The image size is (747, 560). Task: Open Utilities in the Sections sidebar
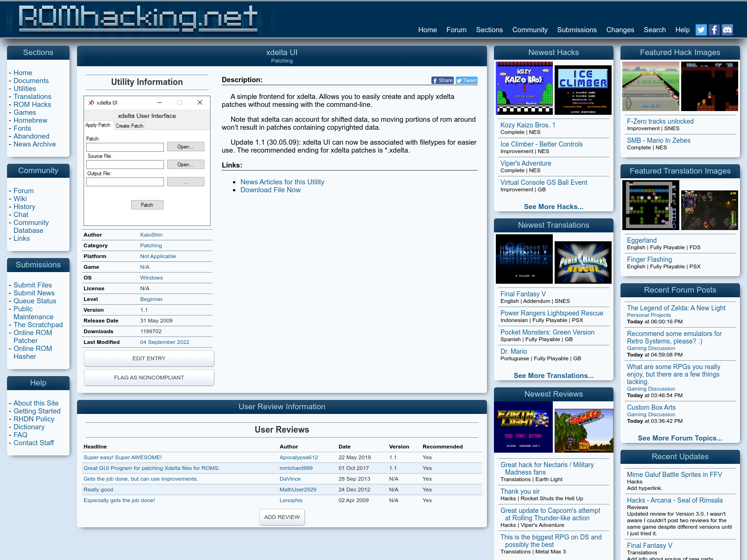pos(25,89)
